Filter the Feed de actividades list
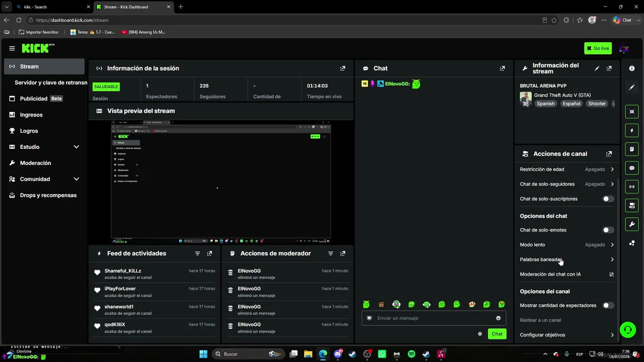Image resolution: width=644 pixels, height=362 pixels. 197,253
